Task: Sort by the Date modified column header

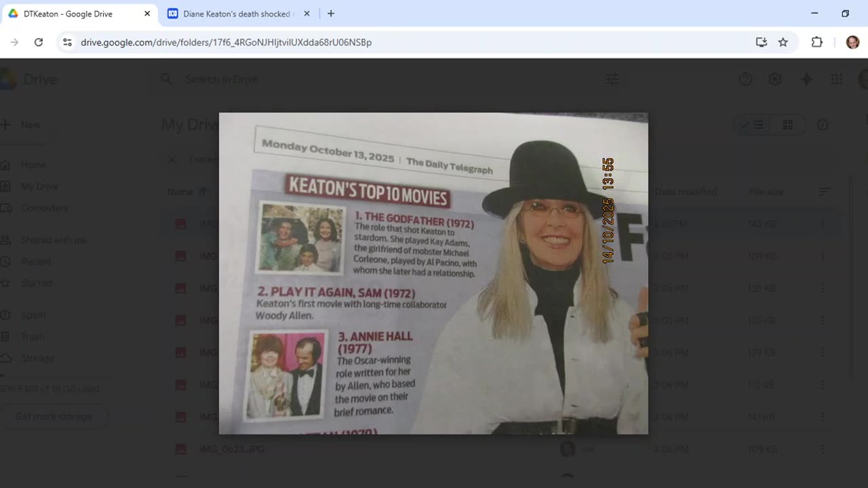Action: (686, 192)
